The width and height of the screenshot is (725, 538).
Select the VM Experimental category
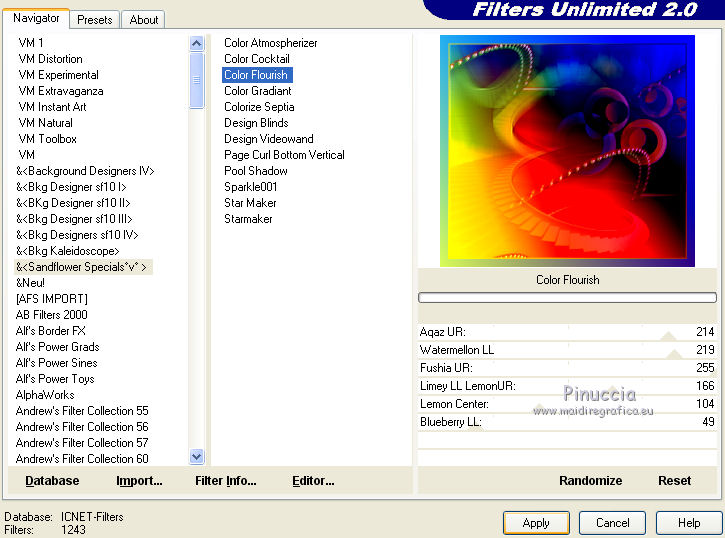(58, 75)
